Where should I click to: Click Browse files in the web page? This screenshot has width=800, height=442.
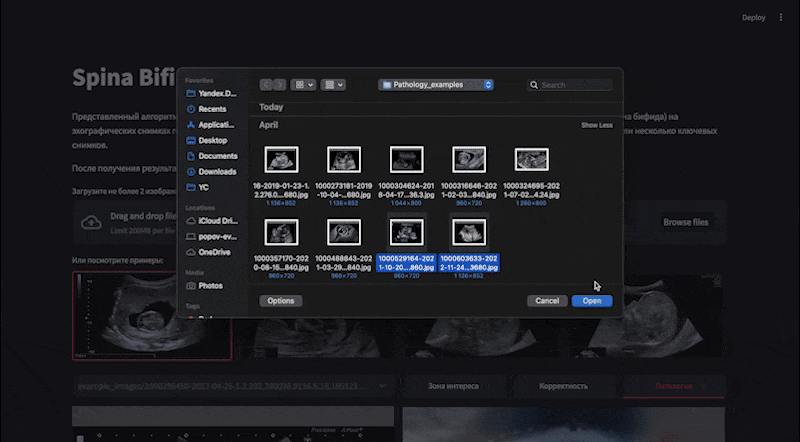pyautogui.click(x=685, y=223)
